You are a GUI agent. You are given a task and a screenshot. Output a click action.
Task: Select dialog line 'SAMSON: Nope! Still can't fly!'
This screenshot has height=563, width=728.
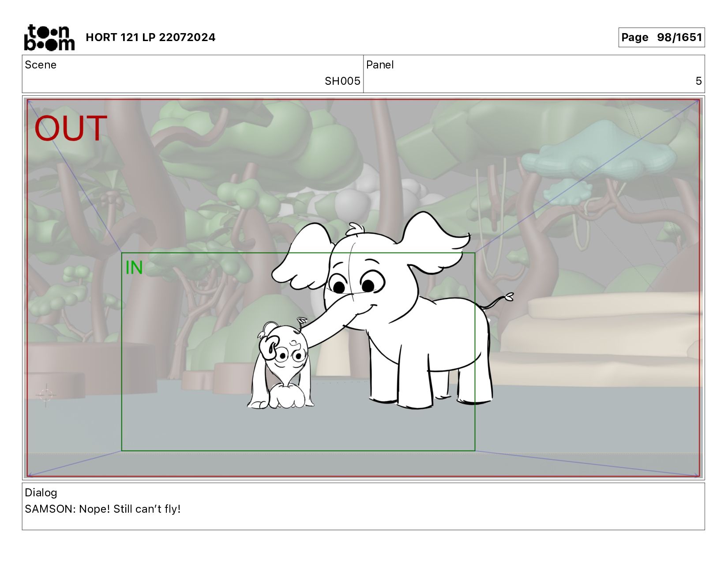pos(103,509)
